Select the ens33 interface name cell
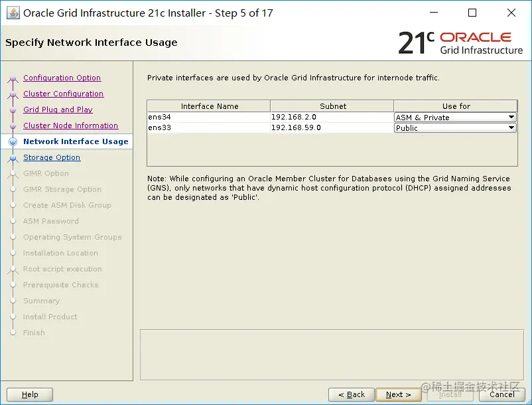Image resolution: width=532 pixels, height=405 pixels. coord(209,127)
